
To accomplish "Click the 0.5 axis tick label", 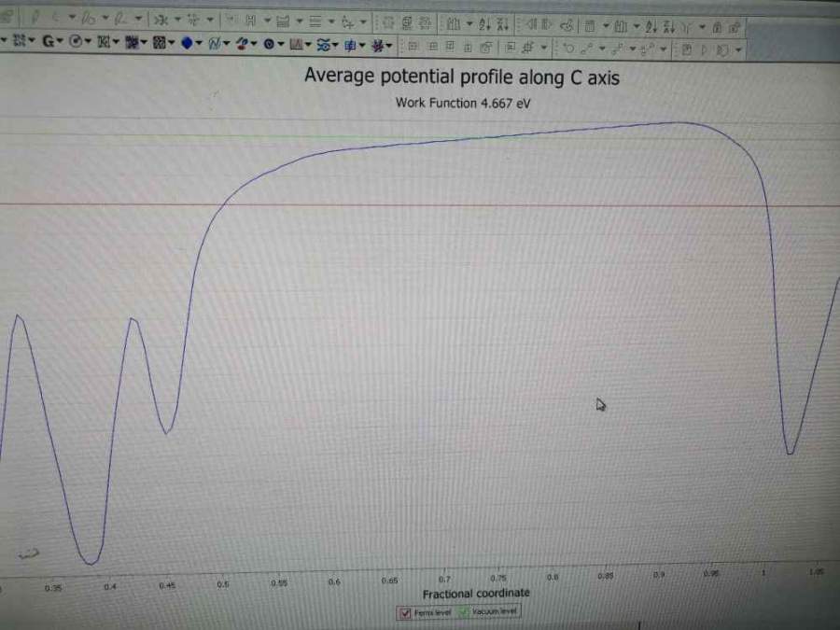I will coord(223,584).
